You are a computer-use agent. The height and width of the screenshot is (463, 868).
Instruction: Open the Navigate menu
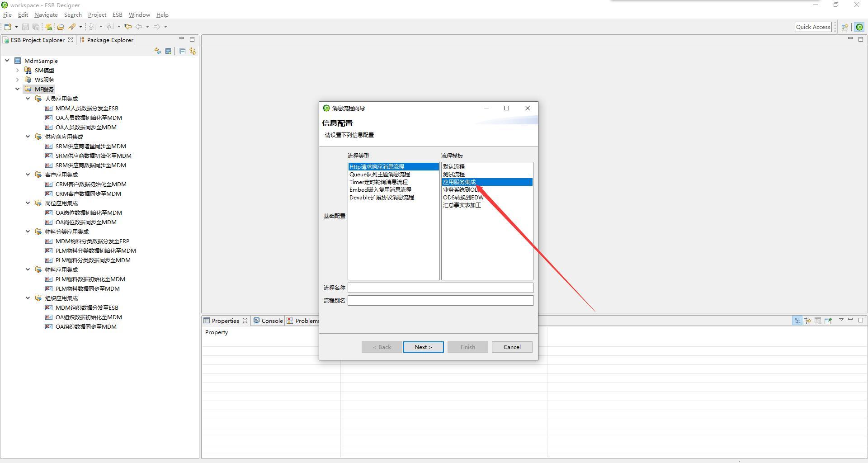(46, 15)
